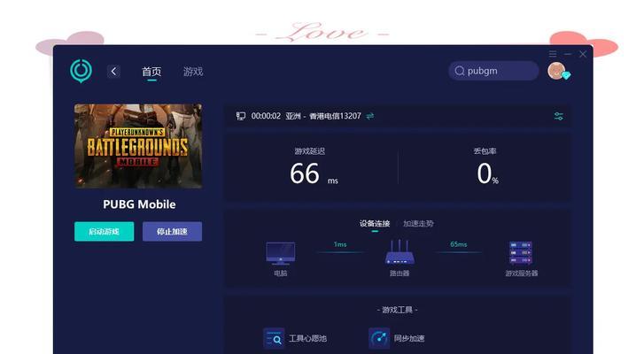Viewport: 644px width, 354px height.
Task: Focus the pubgm search field
Action: click(x=493, y=71)
